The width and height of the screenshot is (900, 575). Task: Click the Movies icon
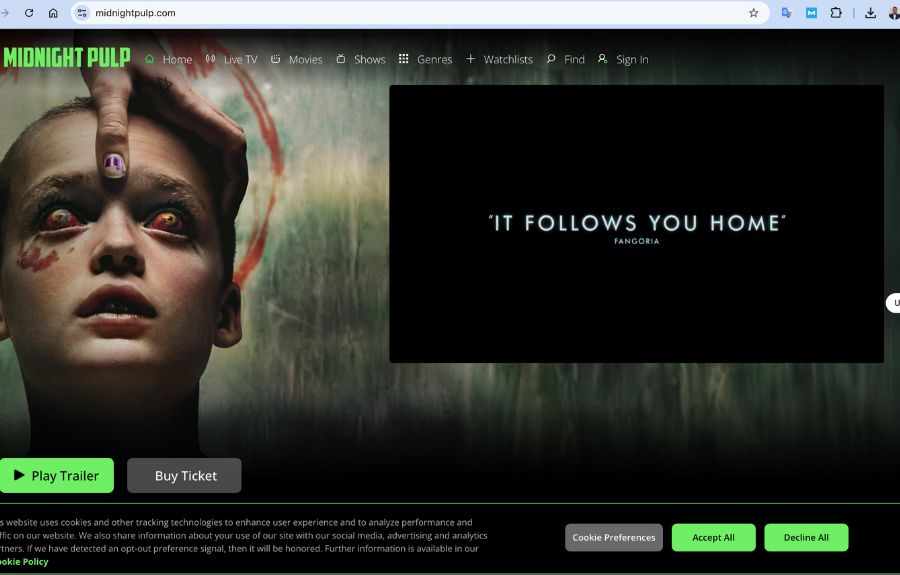coord(276,59)
